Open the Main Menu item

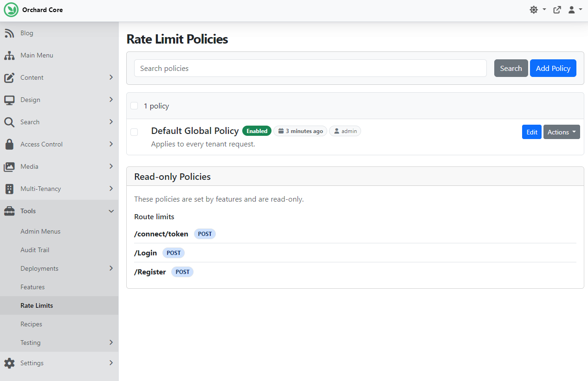(59, 56)
